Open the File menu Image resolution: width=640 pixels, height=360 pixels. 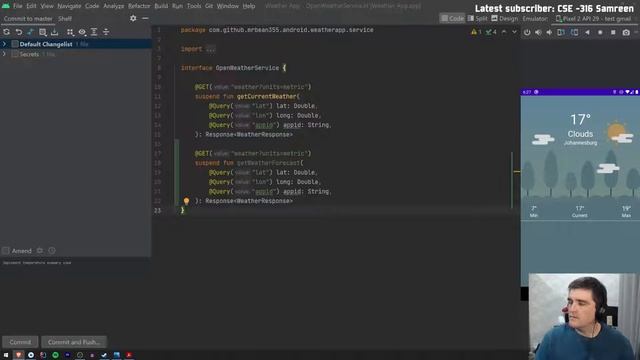click(18, 6)
